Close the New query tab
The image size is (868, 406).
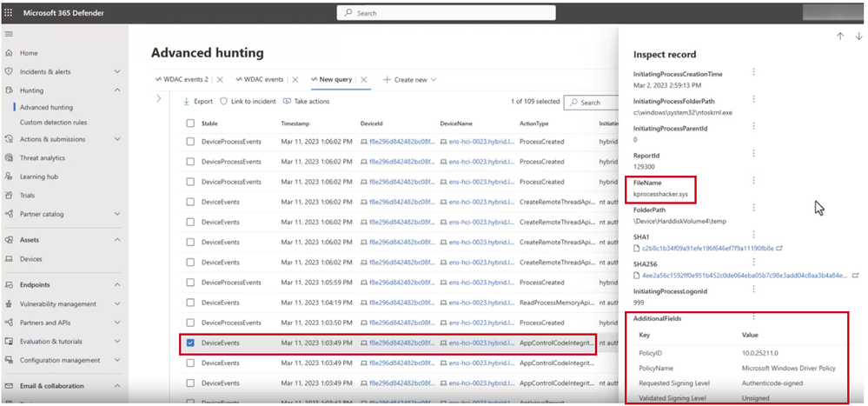(364, 80)
